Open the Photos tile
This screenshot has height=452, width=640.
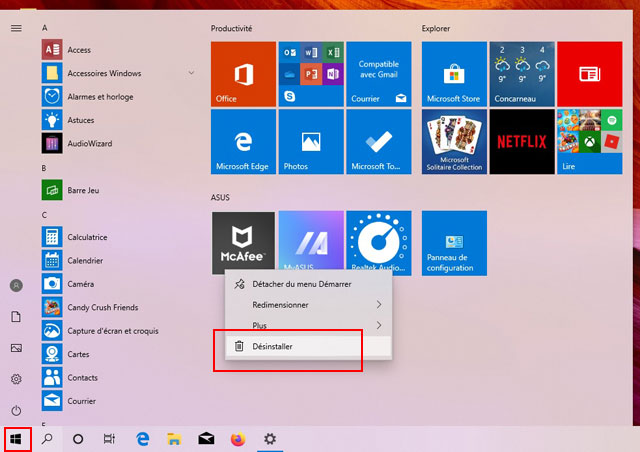tap(311, 142)
